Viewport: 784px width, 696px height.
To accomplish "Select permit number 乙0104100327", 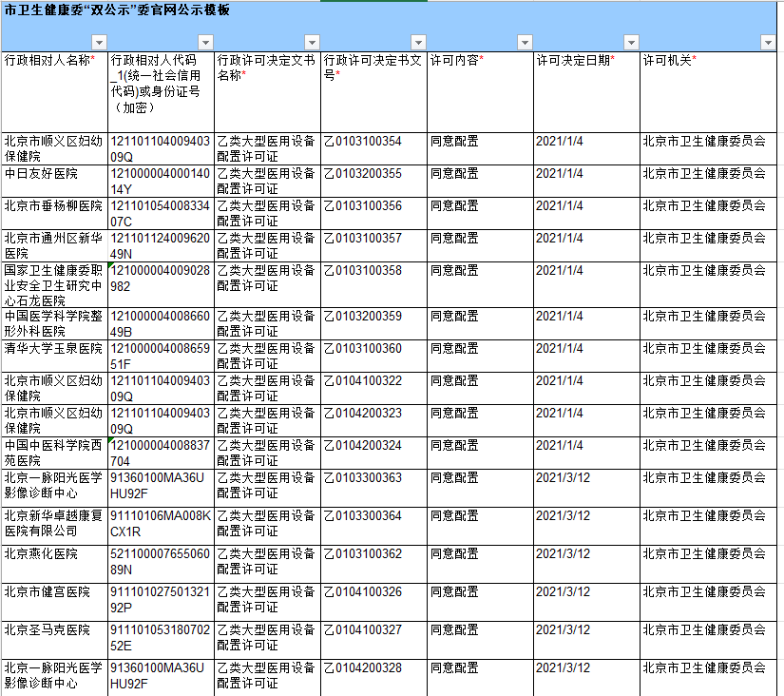I will tap(374, 641).
